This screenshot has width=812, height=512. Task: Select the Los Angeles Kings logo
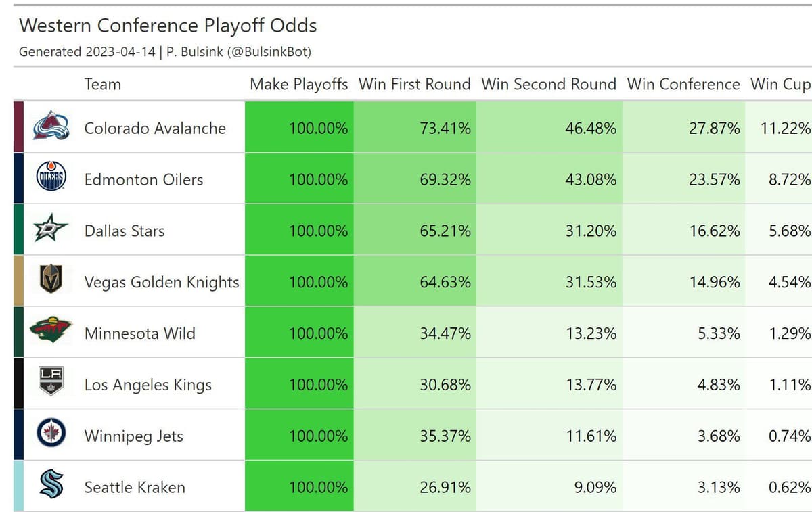pyautogui.click(x=51, y=383)
